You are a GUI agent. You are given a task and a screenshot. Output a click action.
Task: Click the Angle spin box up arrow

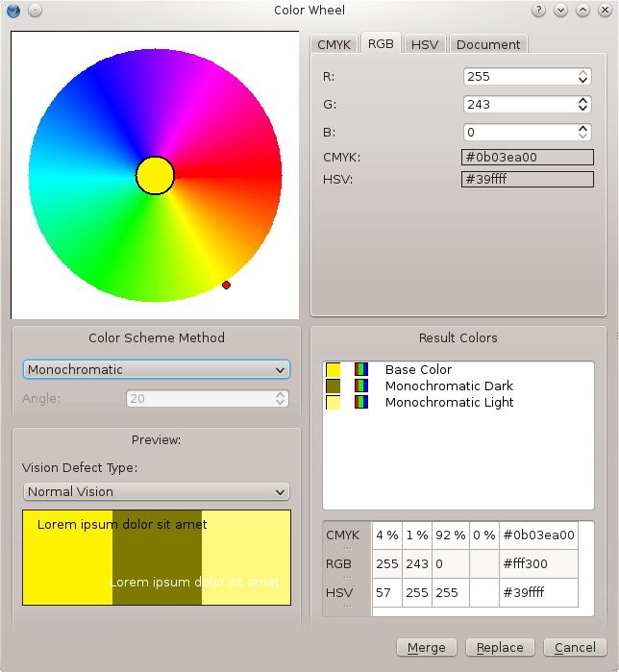280,394
